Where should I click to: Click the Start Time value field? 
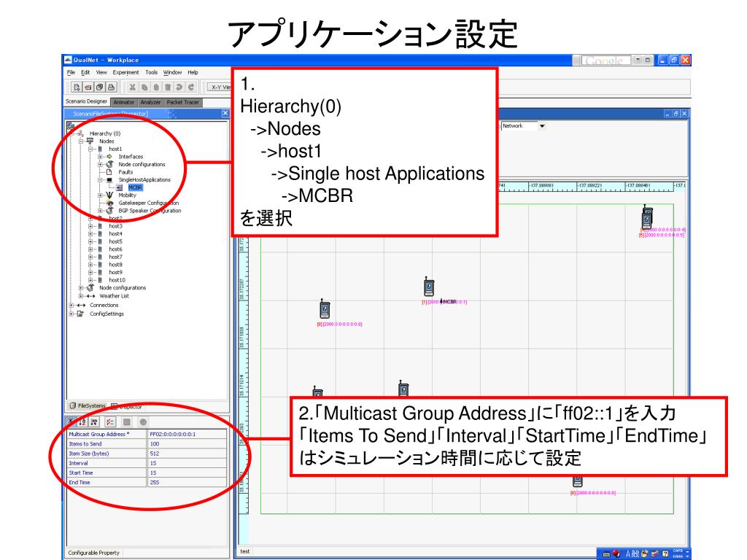pyautogui.click(x=187, y=472)
